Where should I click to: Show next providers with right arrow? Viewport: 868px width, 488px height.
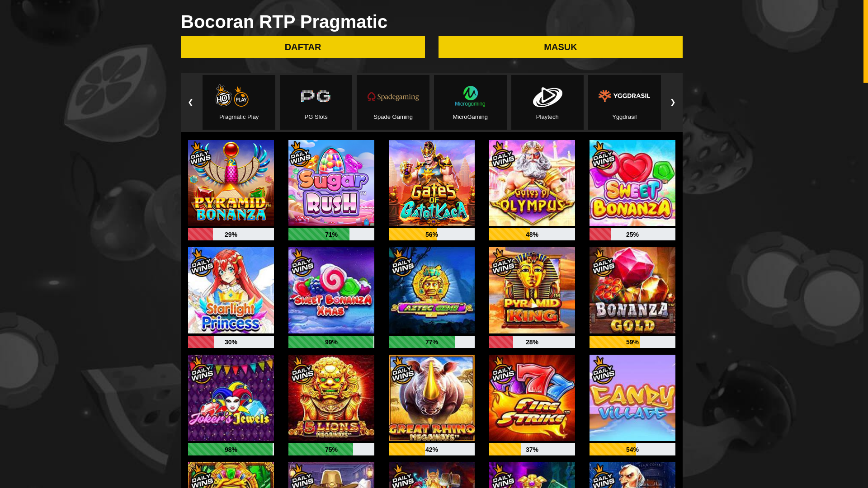pos(673,103)
